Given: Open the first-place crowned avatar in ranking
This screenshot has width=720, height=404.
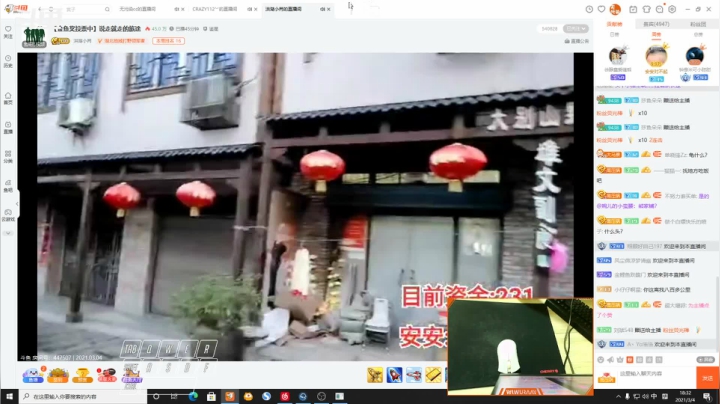Looking at the screenshot, I should pyautogui.click(x=656, y=56).
